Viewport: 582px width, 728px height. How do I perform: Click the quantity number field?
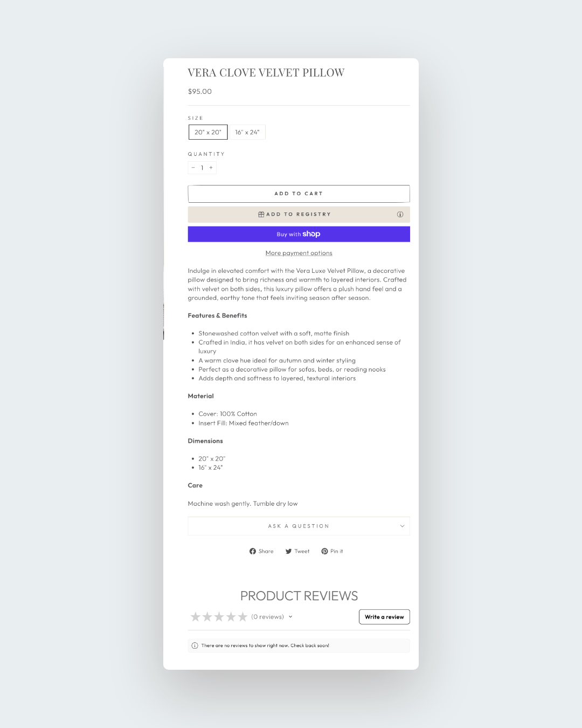pyautogui.click(x=202, y=168)
